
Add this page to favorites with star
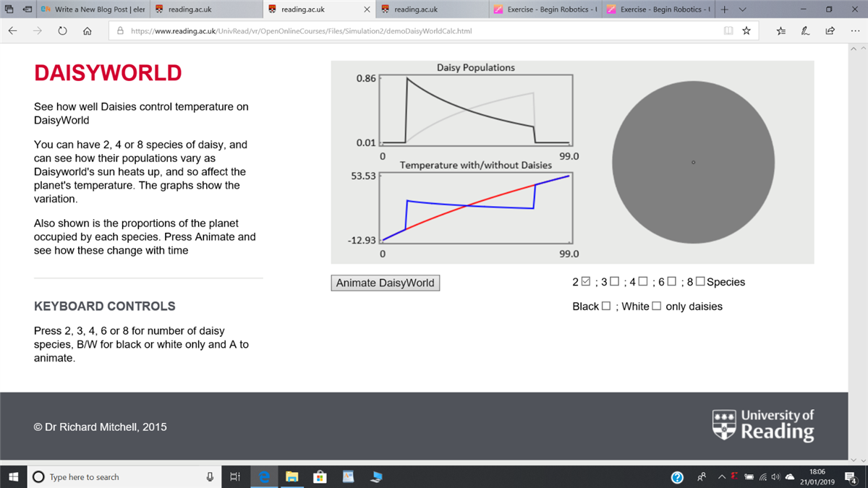[746, 31]
